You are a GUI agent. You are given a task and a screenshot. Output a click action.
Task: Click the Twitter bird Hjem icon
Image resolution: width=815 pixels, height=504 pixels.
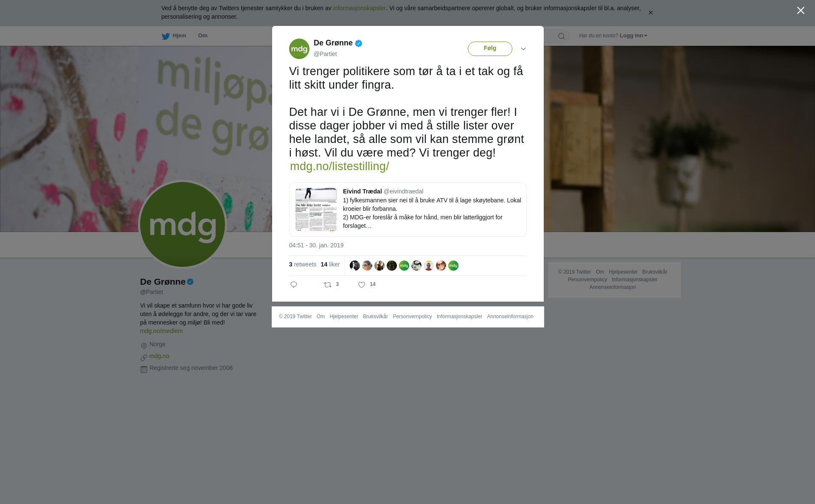click(x=166, y=36)
